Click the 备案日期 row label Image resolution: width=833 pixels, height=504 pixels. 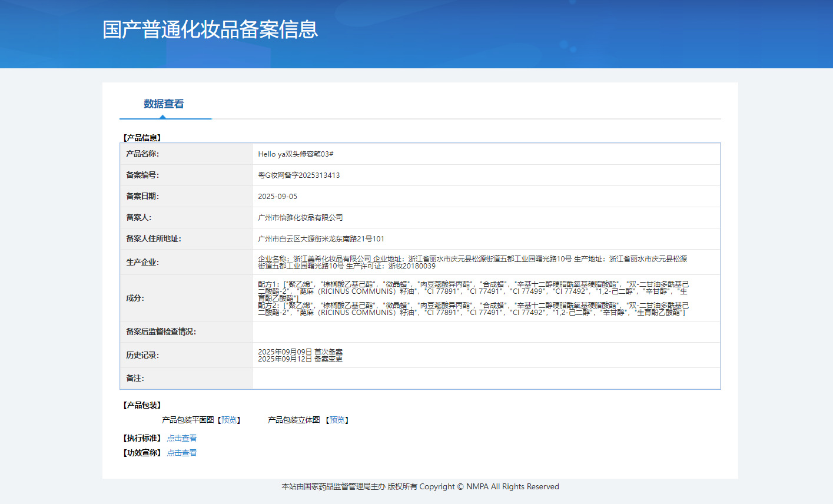pyautogui.click(x=142, y=196)
